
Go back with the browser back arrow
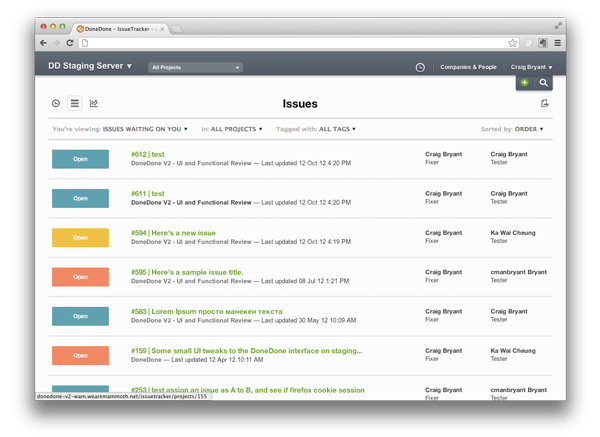click(x=43, y=43)
